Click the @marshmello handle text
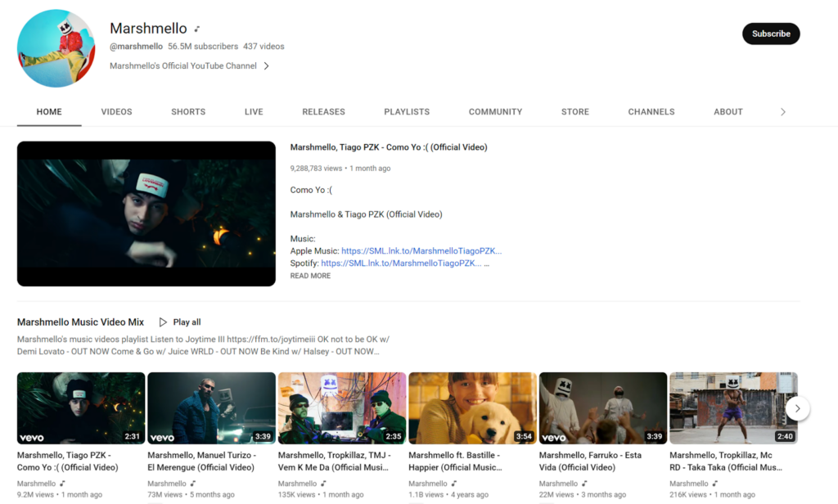Viewport: 838px width, 504px height. [137, 47]
